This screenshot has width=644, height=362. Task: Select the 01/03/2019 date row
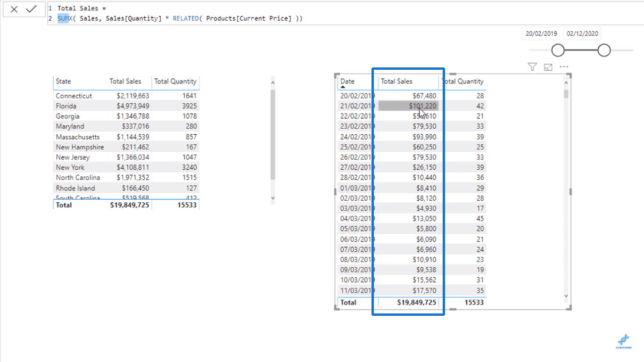pos(412,188)
